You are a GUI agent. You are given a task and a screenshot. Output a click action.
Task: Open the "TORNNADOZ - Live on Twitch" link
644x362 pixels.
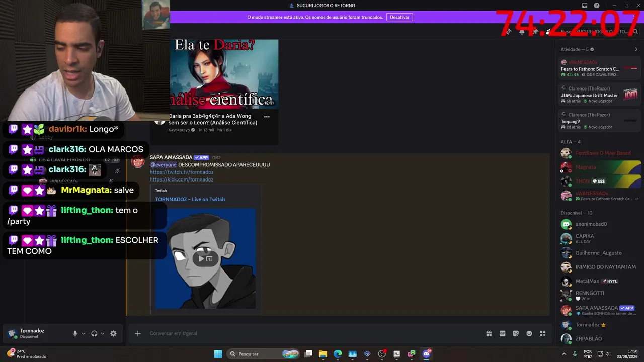click(190, 199)
